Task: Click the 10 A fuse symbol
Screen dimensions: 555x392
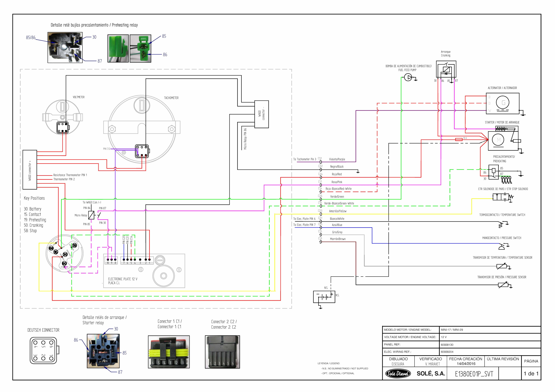Action: point(459,139)
